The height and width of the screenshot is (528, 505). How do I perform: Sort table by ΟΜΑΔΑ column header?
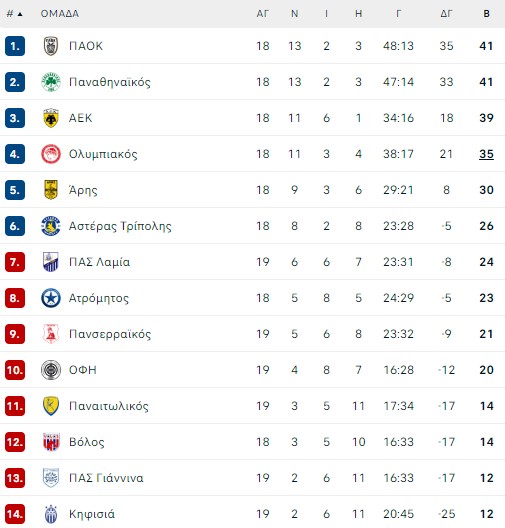coord(60,14)
